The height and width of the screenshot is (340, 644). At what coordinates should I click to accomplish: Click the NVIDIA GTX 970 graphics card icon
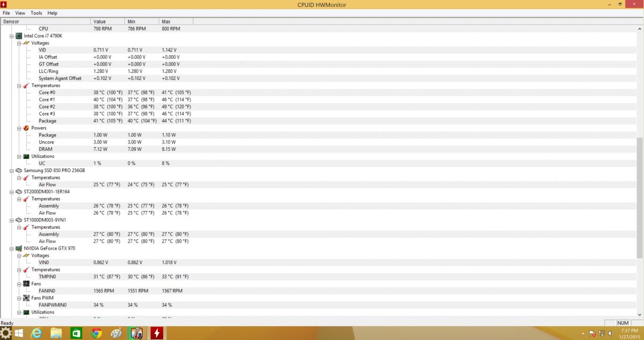coord(19,249)
